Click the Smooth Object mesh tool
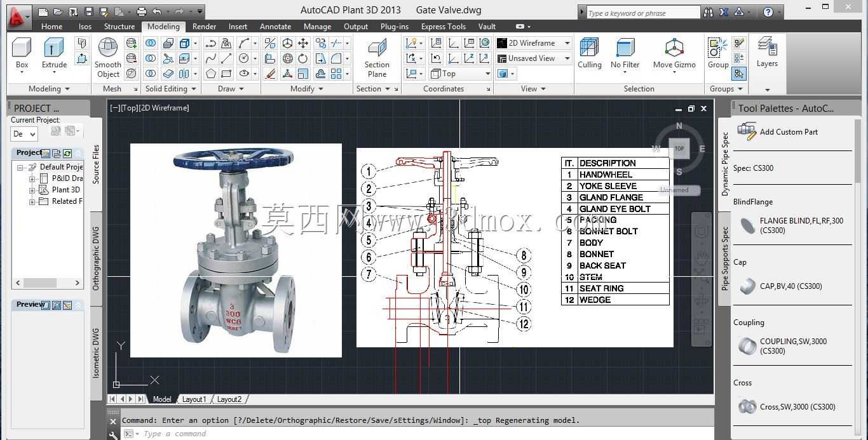Screen dimensions: 868x440 tap(108, 58)
